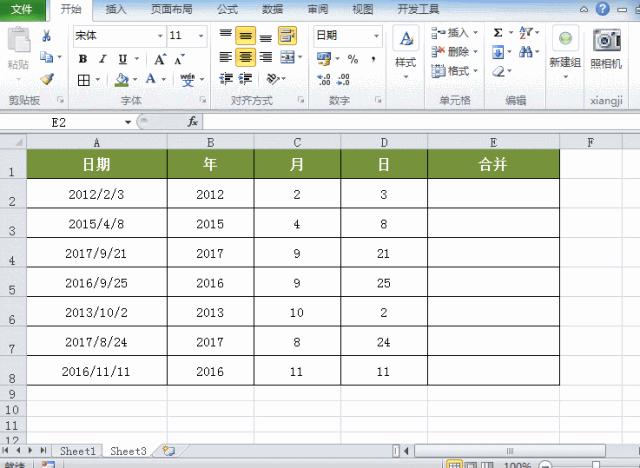Image resolution: width=640 pixels, height=468 pixels.
Task: Click the AutoSum sigma icon
Action: point(498,32)
